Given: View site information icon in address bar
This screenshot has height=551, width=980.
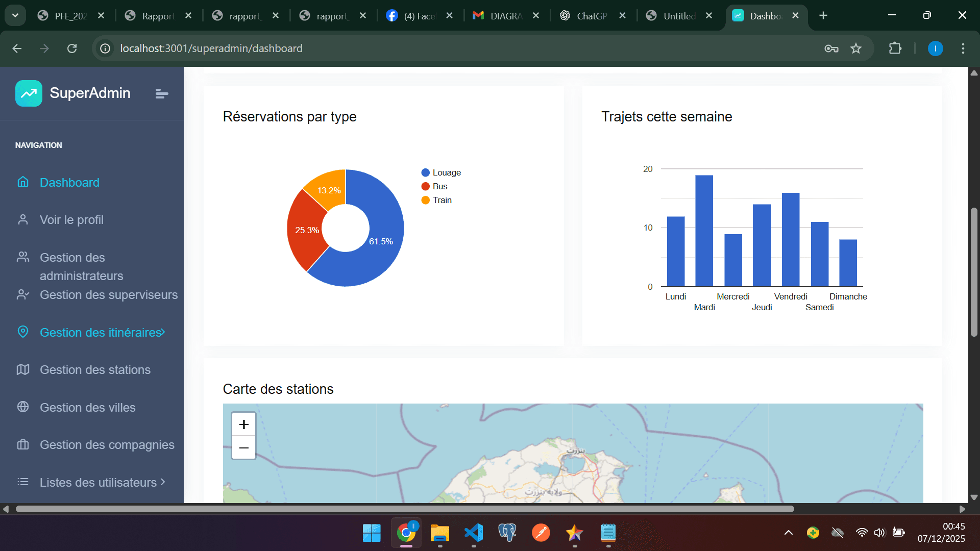Looking at the screenshot, I should [105, 48].
